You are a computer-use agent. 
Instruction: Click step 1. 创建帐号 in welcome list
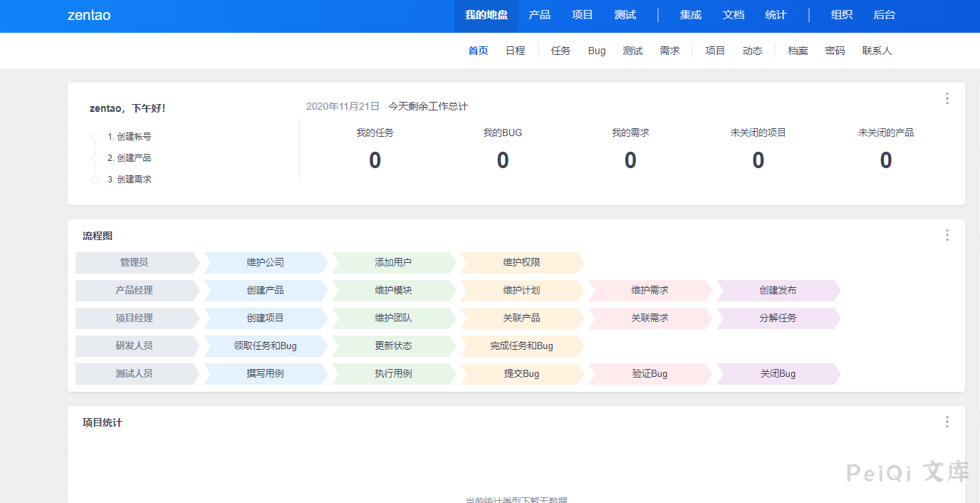129,136
